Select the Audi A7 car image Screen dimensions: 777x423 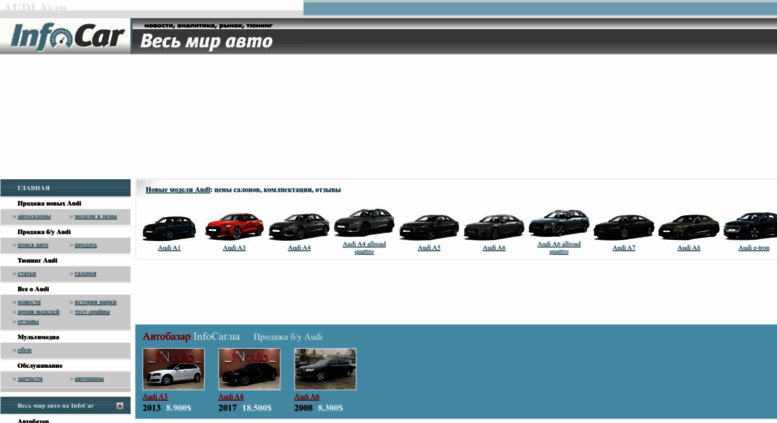click(x=624, y=227)
